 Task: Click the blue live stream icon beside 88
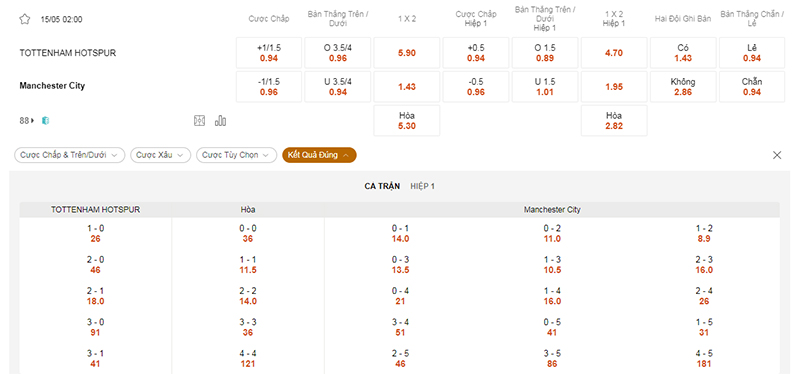point(45,121)
